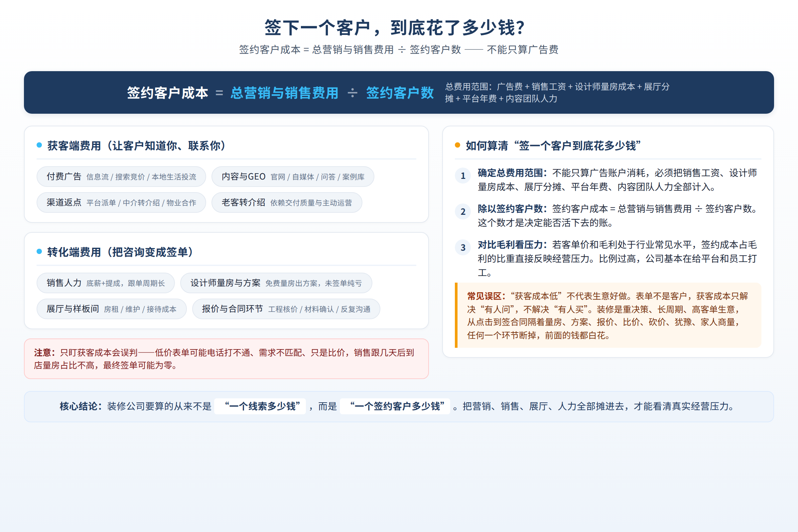
Task: Click the text 依赖交付质量与主动运营
Action: 311,203
